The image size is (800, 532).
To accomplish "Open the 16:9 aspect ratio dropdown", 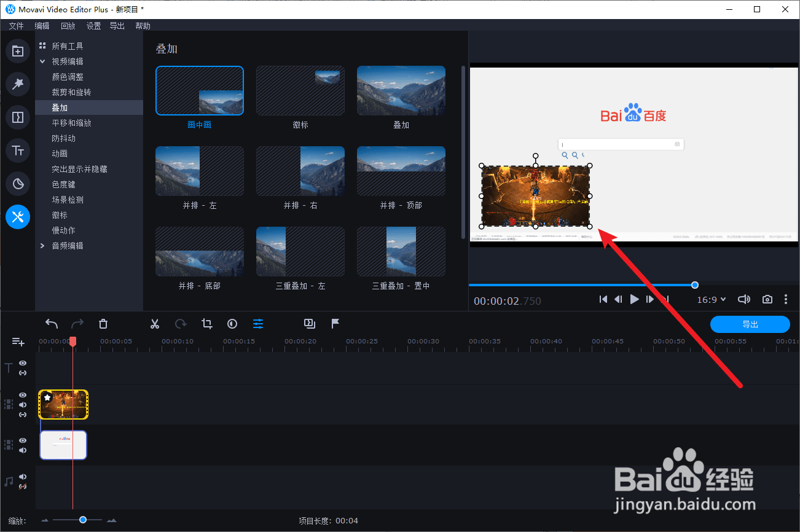I will tap(712, 300).
